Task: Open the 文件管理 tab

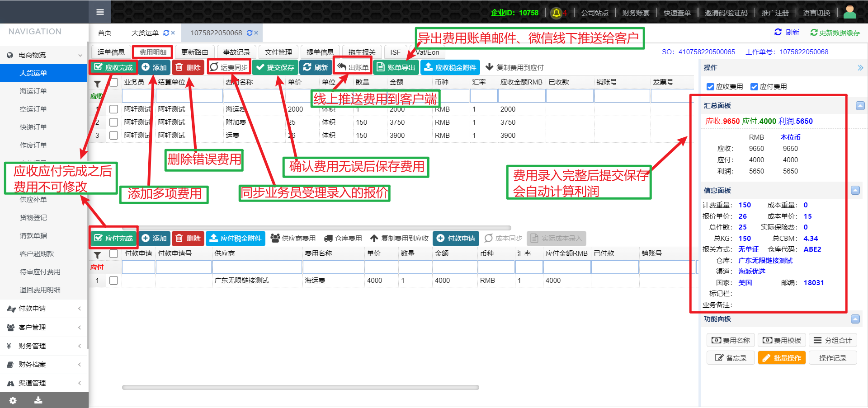Action: pos(278,52)
